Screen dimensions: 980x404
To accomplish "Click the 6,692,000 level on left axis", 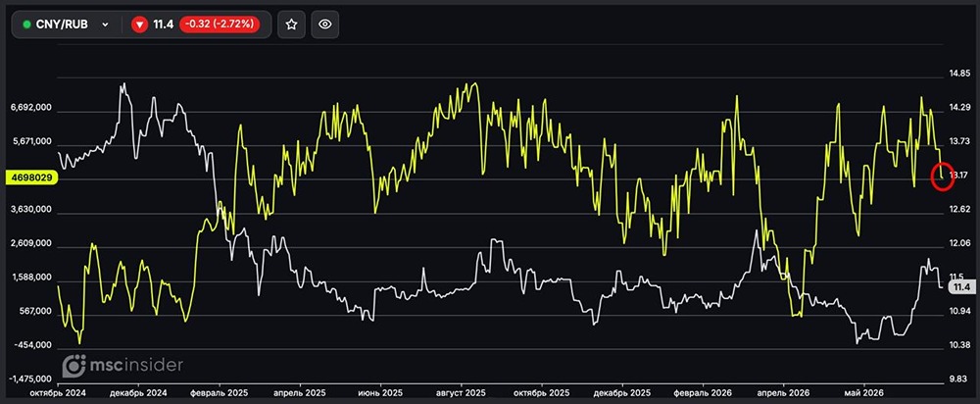I will (32, 108).
